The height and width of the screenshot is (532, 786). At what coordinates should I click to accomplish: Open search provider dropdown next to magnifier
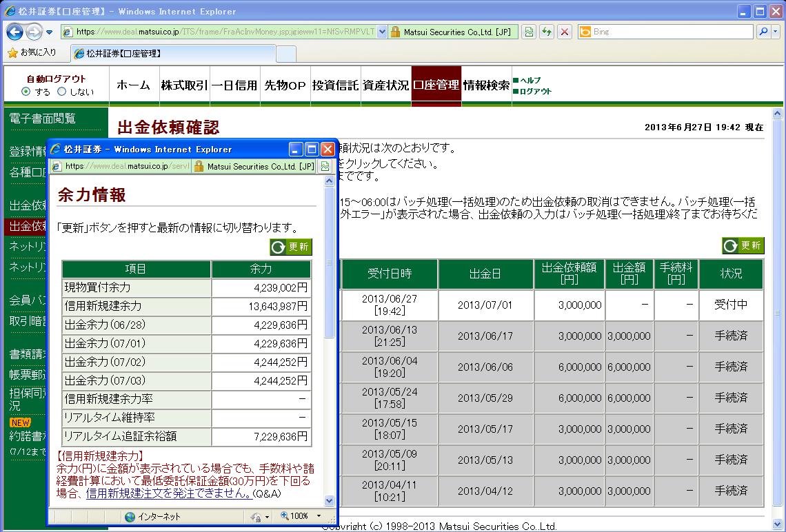(x=776, y=32)
